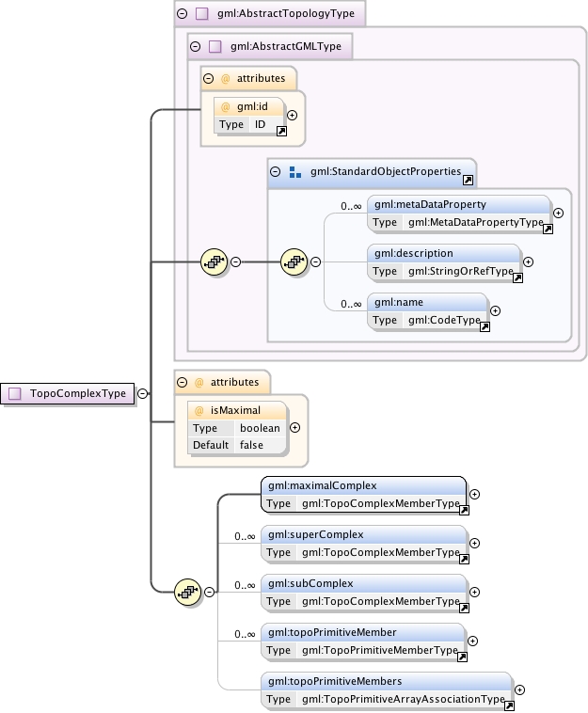Click the ID type value of gml:id
Image resolution: width=588 pixels, height=713 pixels.
point(260,124)
